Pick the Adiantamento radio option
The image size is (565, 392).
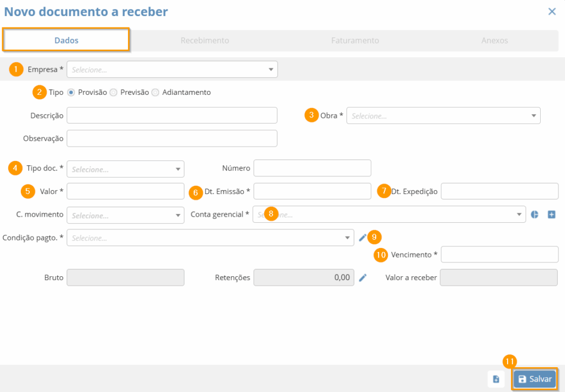156,93
